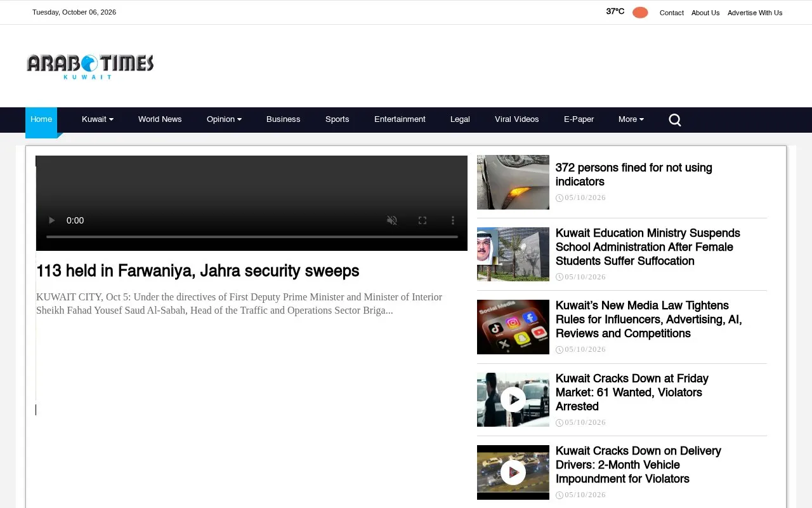Viewport: 812px width, 508px height.
Task: Click the article excerpt starting 'KUWAIT CITY, Oct 5'
Action: pos(239,304)
